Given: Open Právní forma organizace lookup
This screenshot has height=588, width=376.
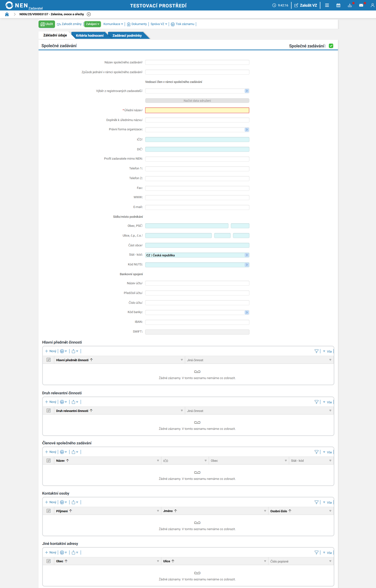Looking at the screenshot, I should pos(247,130).
